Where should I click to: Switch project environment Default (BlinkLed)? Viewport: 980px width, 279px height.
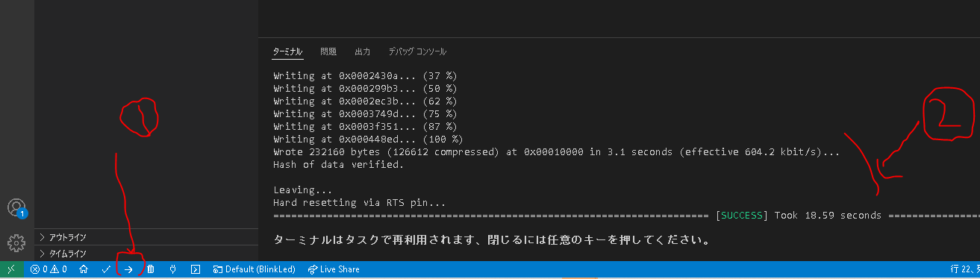tap(255, 269)
